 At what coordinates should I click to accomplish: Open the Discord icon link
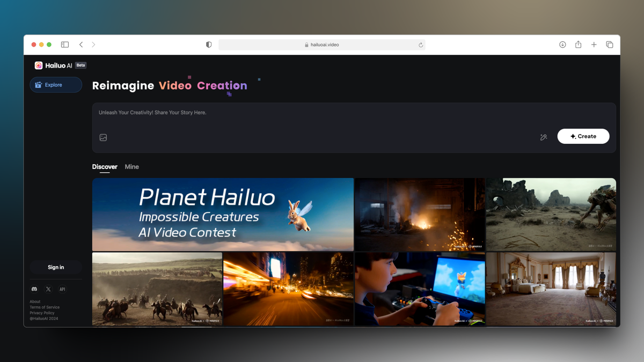click(34, 289)
